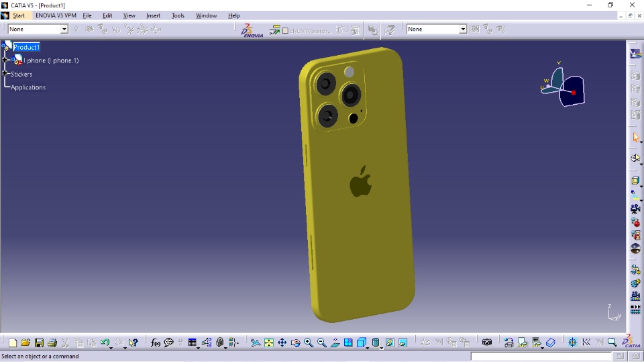Image resolution: width=644 pixels, height=362 pixels.
Task: Select the Applications tree item
Action: point(28,87)
